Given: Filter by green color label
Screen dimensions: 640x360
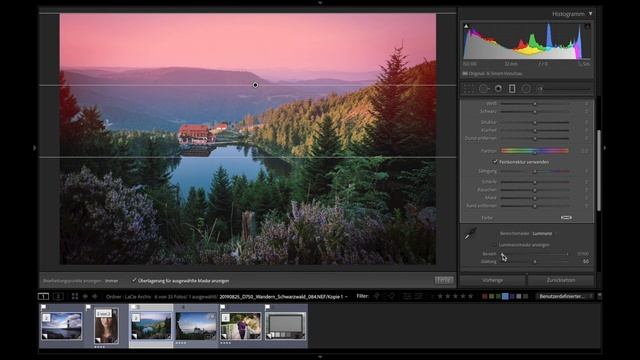Looking at the screenshot, I should [498, 296].
